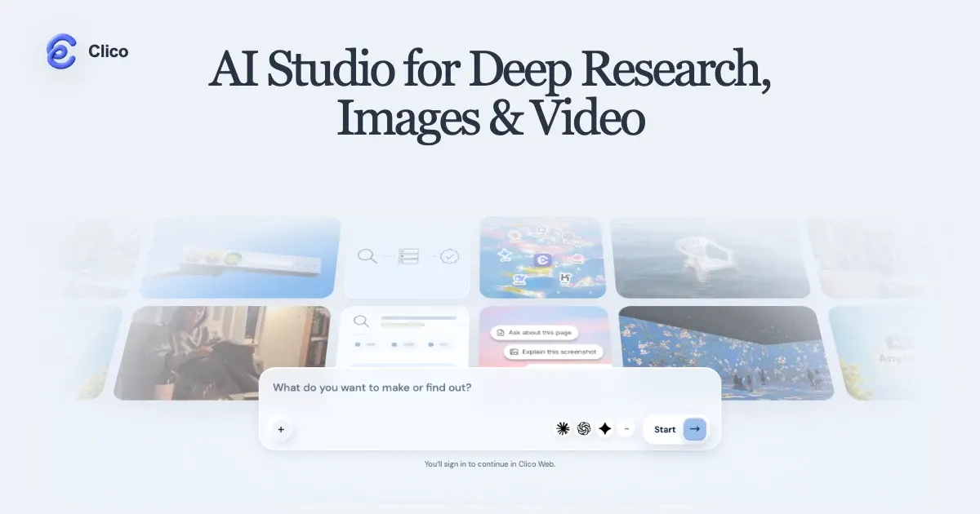Image resolution: width=980 pixels, height=514 pixels.
Task: Open the search results list card
Action: (404, 338)
